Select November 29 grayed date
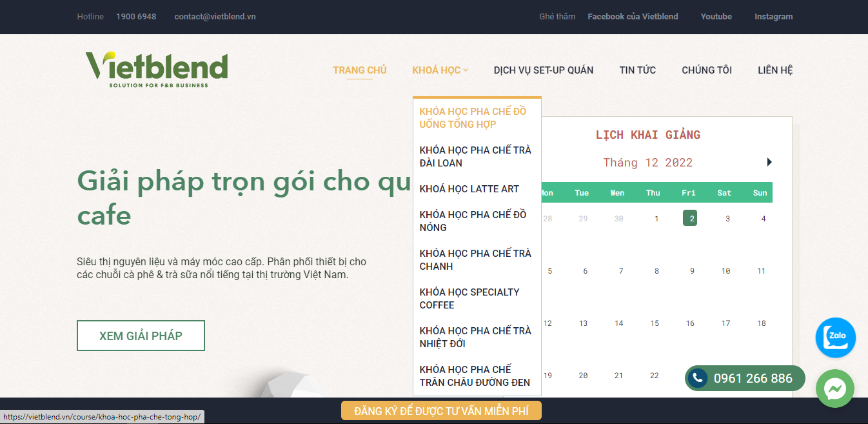Viewport: 868px width, 424px height. coord(583,219)
